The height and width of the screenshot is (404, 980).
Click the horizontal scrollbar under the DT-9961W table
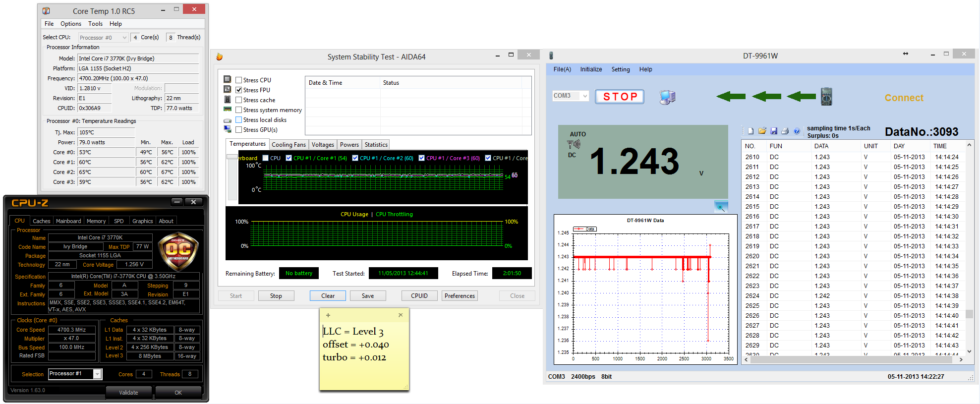click(853, 360)
